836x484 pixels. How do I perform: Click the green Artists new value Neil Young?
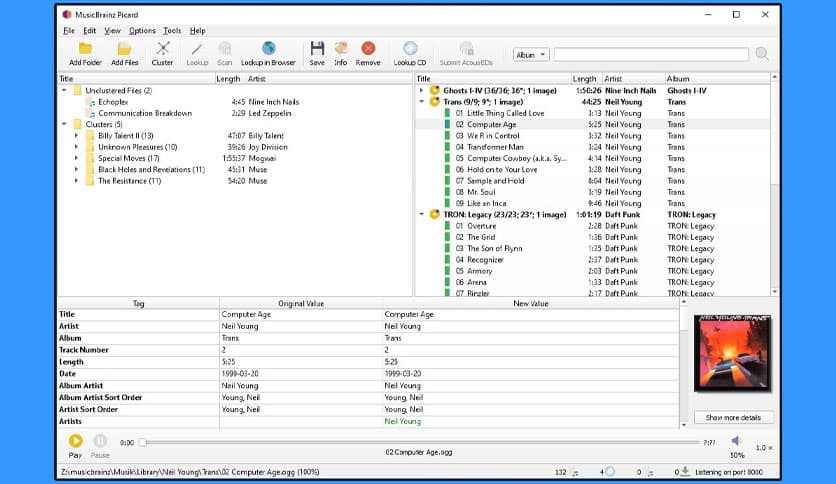click(403, 422)
